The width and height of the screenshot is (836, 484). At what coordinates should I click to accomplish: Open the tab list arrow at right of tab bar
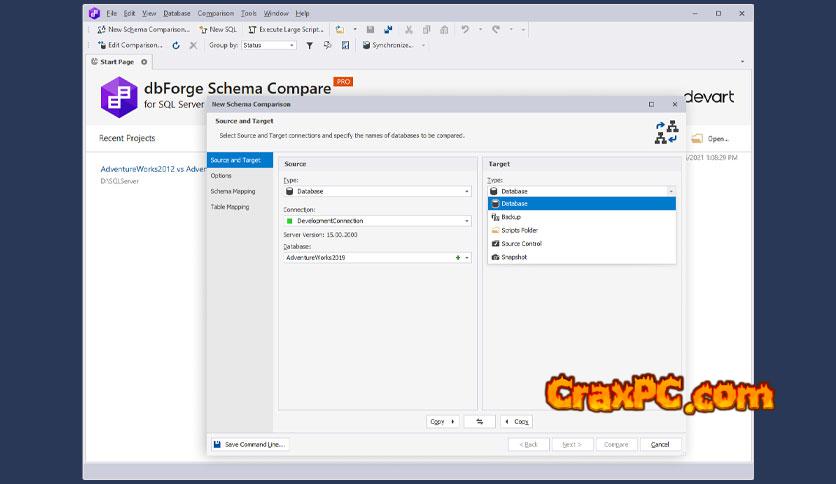742,62
